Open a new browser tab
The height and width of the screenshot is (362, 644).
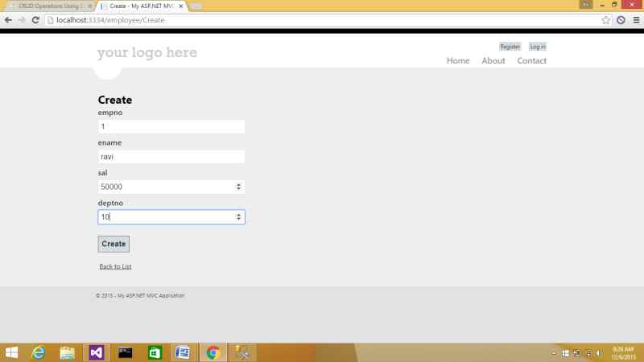click(196, 6)
